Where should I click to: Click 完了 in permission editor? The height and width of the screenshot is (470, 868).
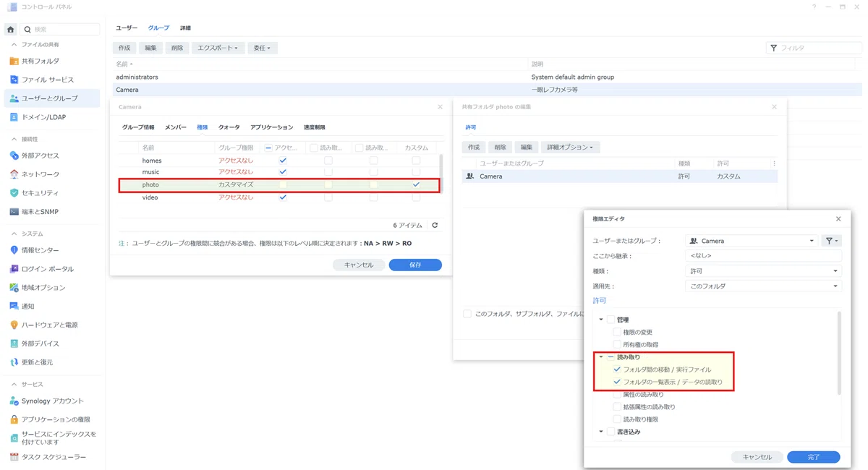click(814, 457)
